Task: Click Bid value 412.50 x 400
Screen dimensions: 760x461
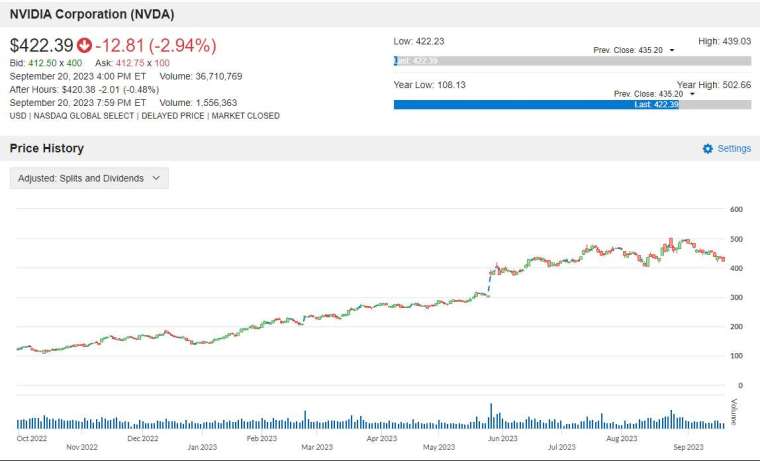Action: point(55,63)
